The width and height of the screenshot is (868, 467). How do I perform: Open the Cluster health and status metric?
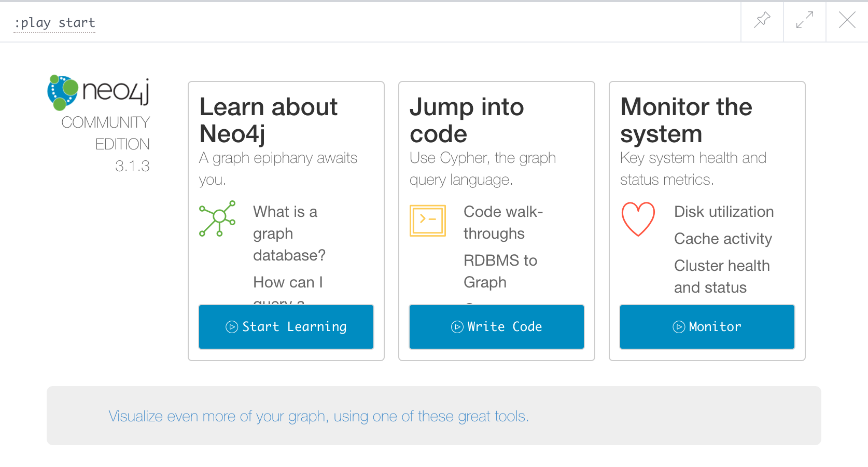click(722, 276)
